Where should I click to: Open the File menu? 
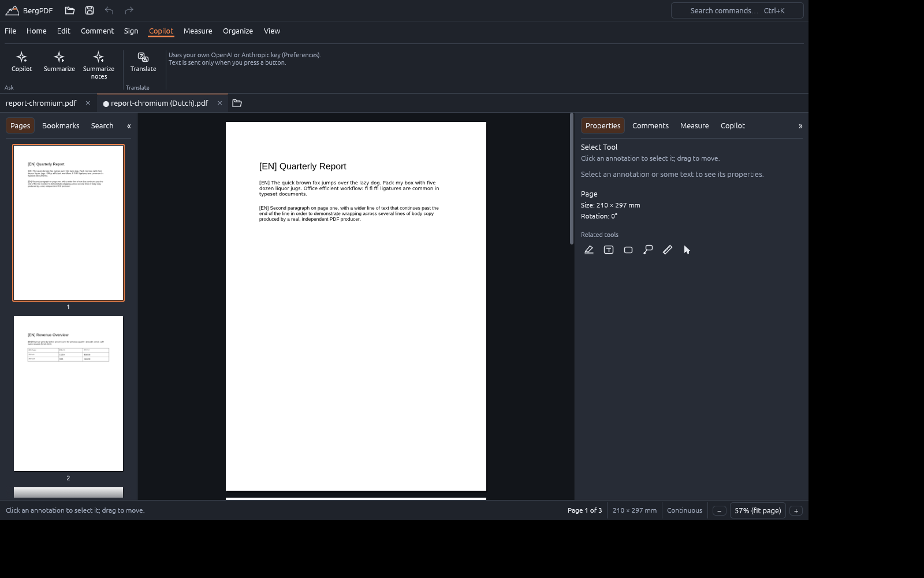coord(10,31)
